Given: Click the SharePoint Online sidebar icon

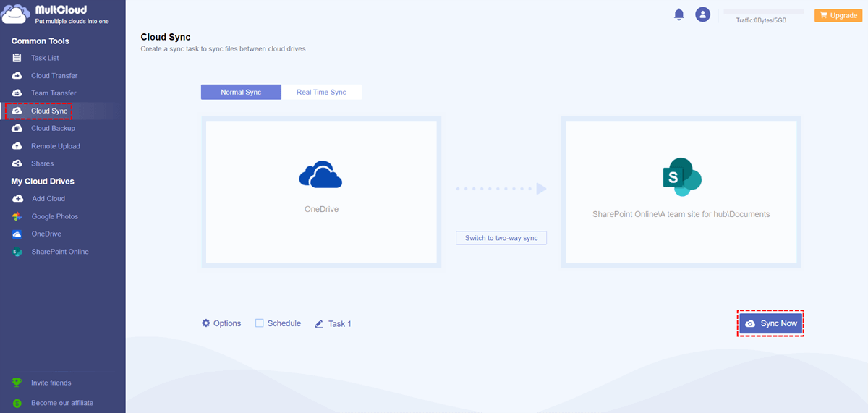Looking at the screenshot, I should [x=17, y=252].
